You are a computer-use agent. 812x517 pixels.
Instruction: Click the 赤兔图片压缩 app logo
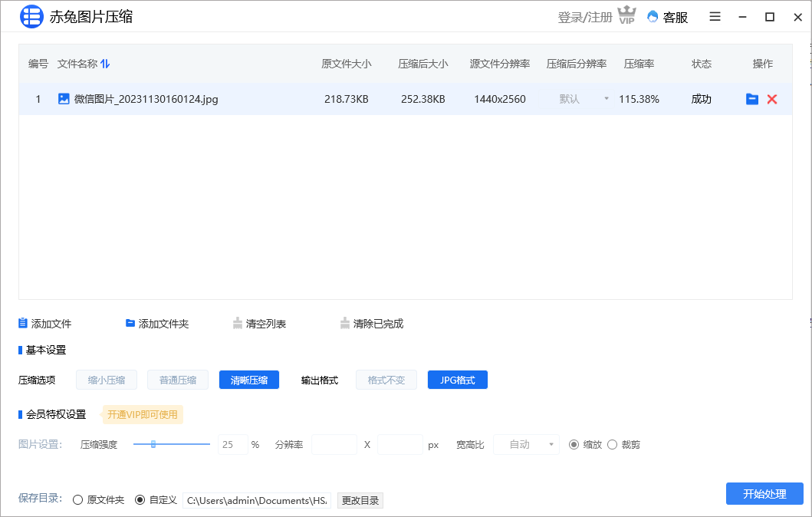click(x=31, y=16)
